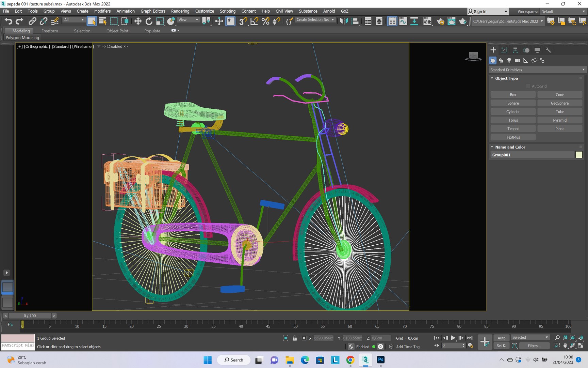Viewport: 588px width, 368px height.
Task: Switch to Freeform ribbon tab
Action: coord(50,31)
